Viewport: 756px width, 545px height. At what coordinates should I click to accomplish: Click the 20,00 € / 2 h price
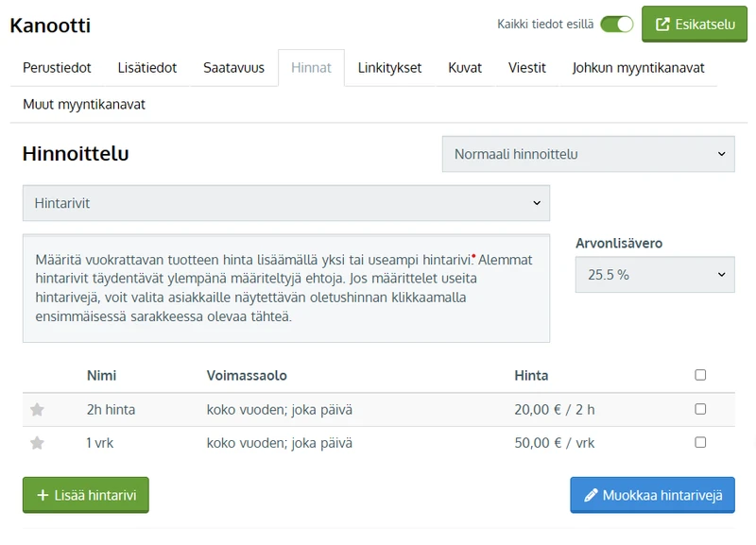pos(555,410)
